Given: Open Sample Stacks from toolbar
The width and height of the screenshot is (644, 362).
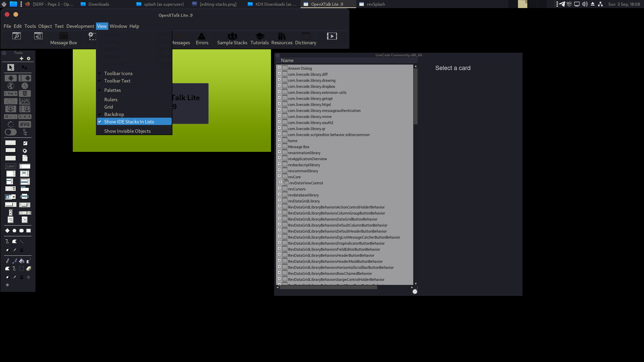Looking at the screenshot, I should pos(232,39).
